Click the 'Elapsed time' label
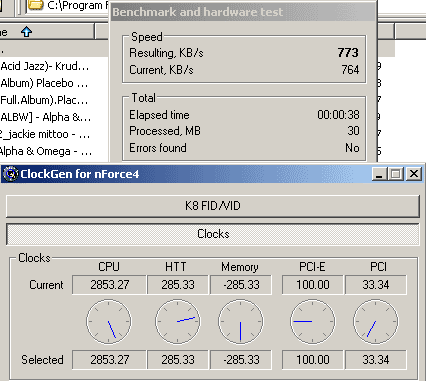The image size is (426, 381). click(159, 115)
